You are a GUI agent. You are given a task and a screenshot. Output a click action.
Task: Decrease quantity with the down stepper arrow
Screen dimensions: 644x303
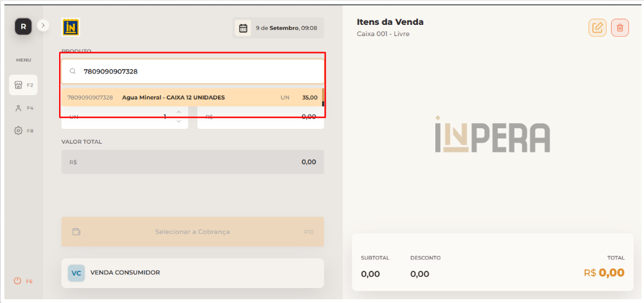[179, 121]
